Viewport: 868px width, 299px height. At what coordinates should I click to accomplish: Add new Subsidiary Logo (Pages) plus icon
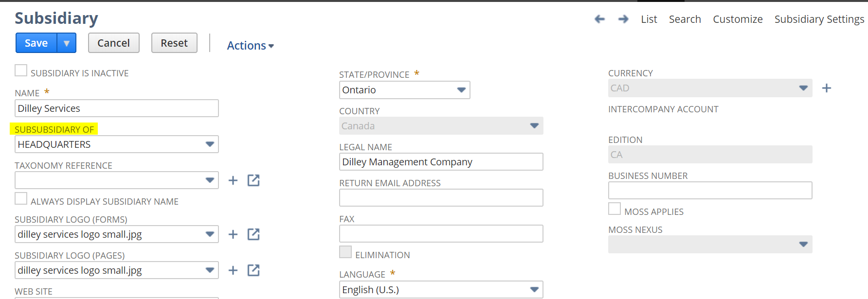pos(233,270)
